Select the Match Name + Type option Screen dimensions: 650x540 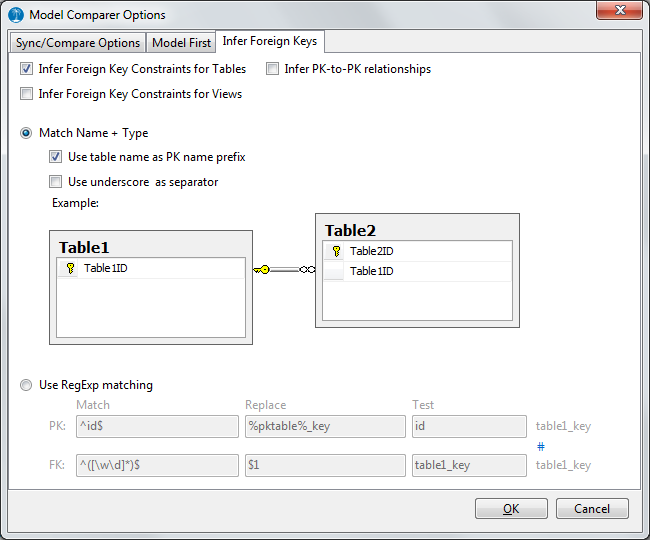click(26, 133)
